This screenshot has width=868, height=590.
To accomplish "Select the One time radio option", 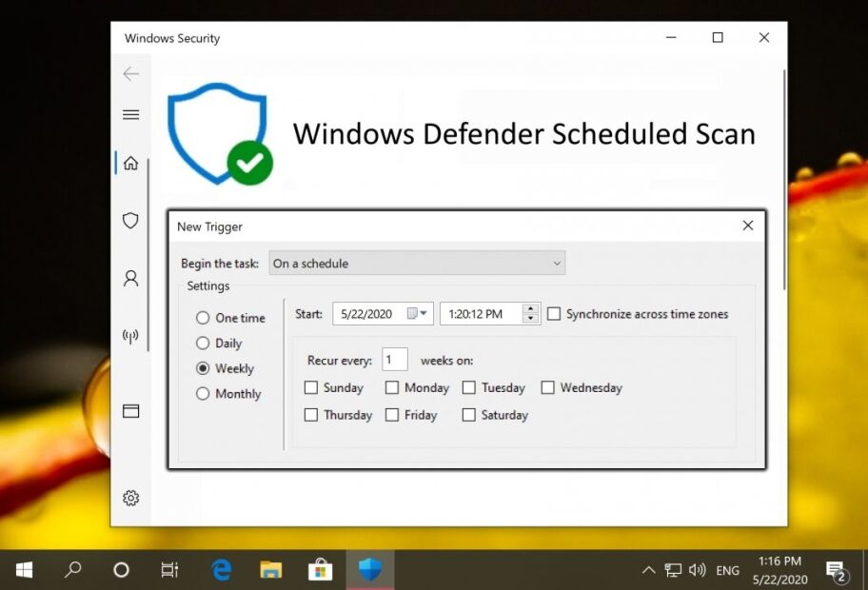I will [203, 318].
